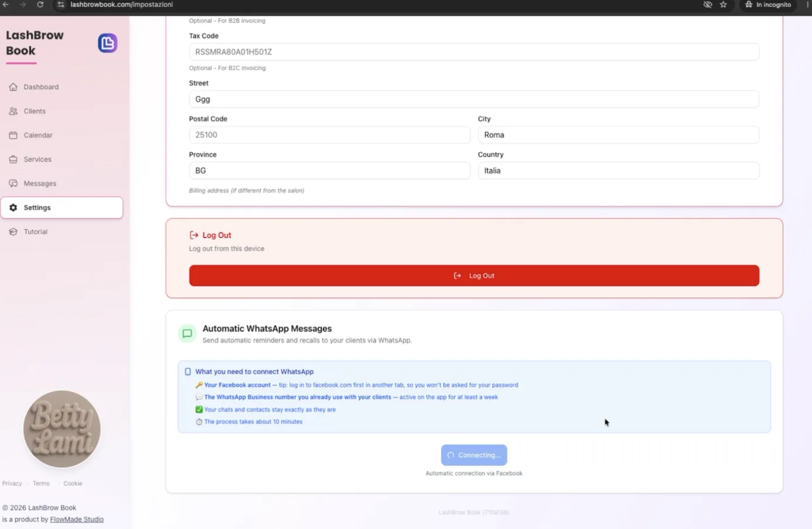
Task: Open the Terms link
Action: pyautogui.click(x=41, y=483)
